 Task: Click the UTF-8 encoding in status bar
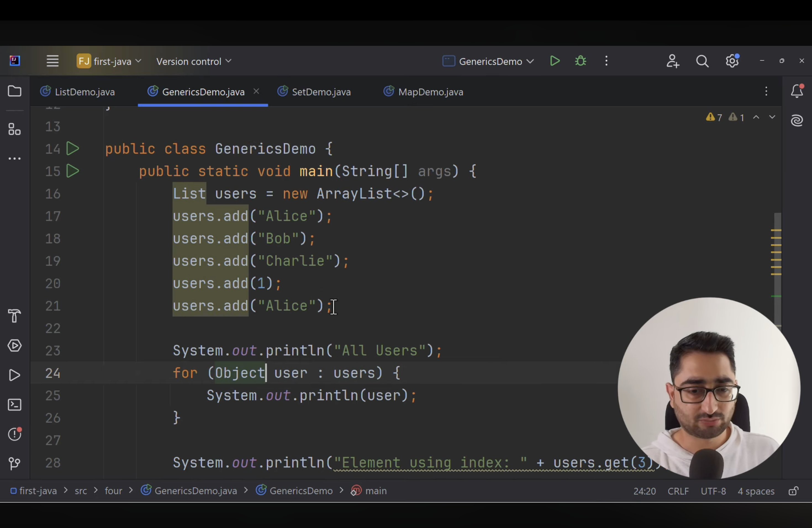713,491
